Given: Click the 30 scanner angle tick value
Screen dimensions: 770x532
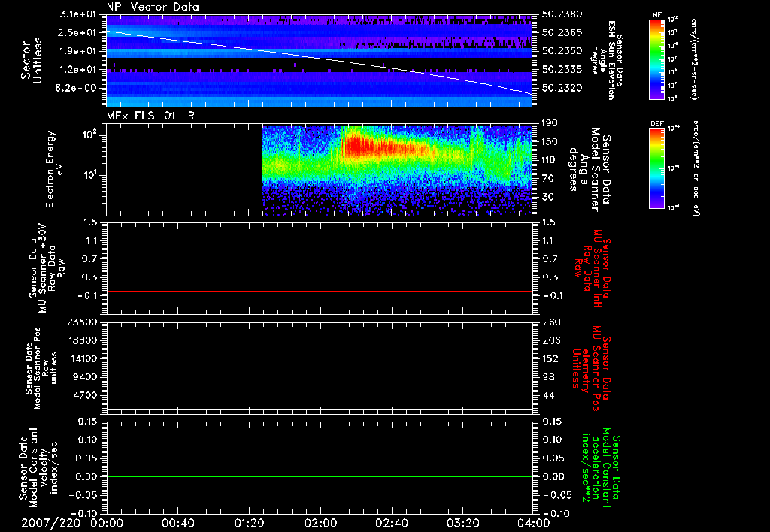Looking at the screenshot, I should click(x=547, y=198).
